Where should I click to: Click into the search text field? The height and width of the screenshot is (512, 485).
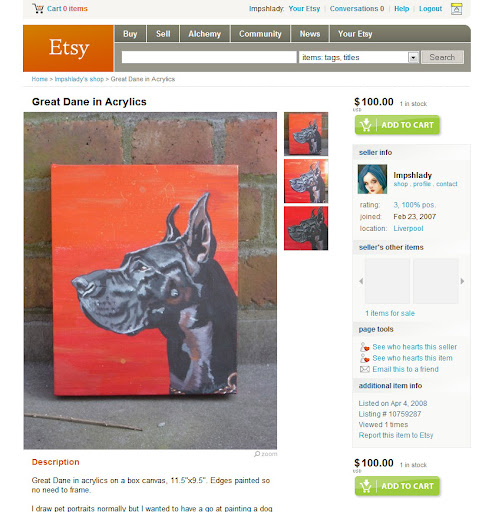[x=209, y=57]
